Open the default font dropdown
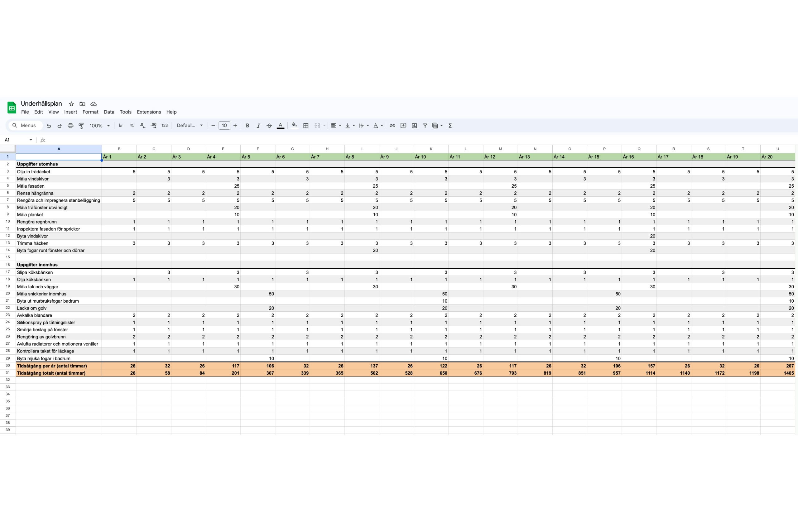Viewport: 798px width, 532px height. coord(190,126)
